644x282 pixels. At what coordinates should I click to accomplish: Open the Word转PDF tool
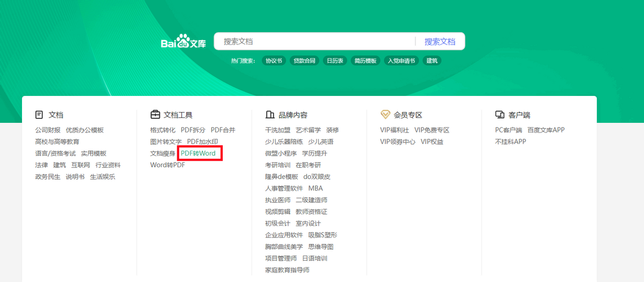pyautogui.click(x=168, y=165)
